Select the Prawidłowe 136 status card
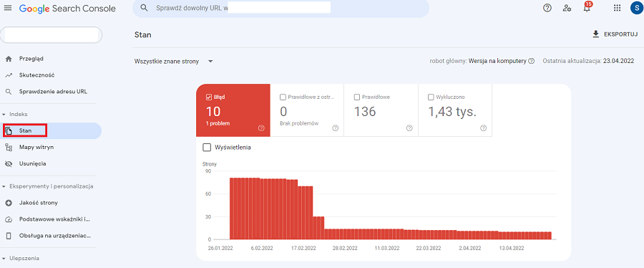The width and height of the screenshot is (644, 268). [x=381, y=110]
